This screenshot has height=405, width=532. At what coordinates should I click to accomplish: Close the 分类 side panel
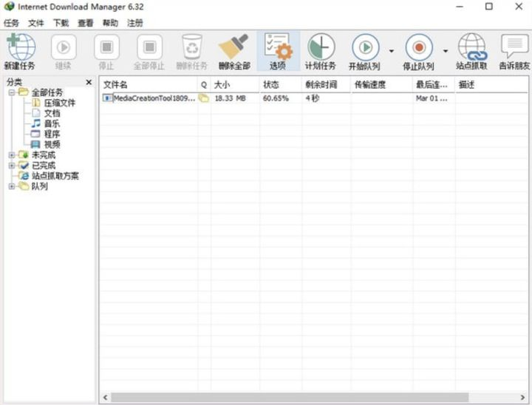(x=89, y=82)
